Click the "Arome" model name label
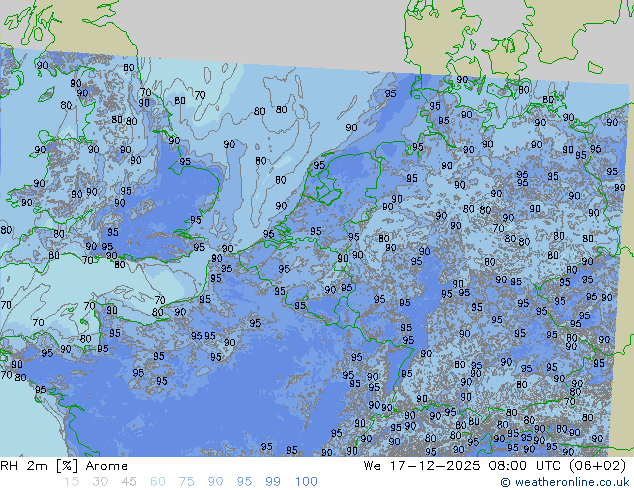Image resolution: width=634 pixels, height=490 pixels. (107, 466)
